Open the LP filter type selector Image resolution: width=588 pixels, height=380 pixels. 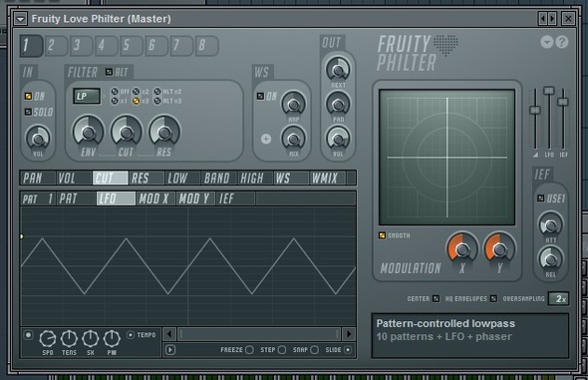point(87,96)
